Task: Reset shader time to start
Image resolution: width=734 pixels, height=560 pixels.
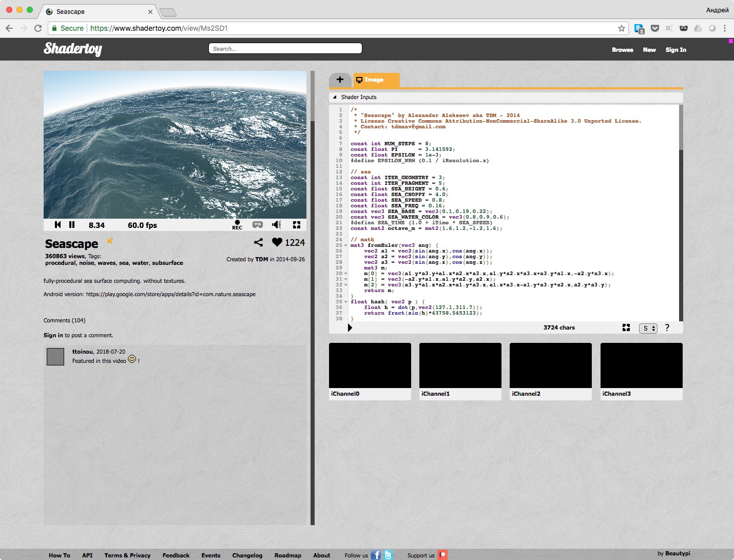Action: [57, 225]
